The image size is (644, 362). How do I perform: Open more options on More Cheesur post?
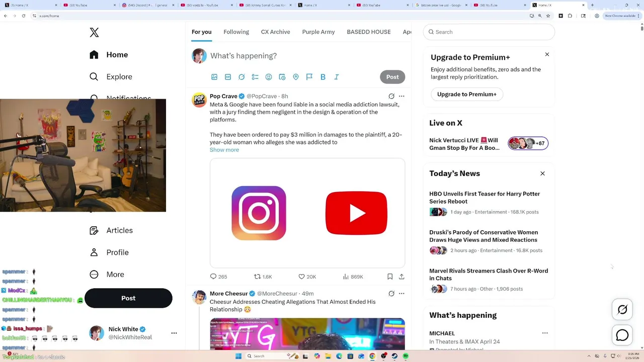[x=401, y=294]
